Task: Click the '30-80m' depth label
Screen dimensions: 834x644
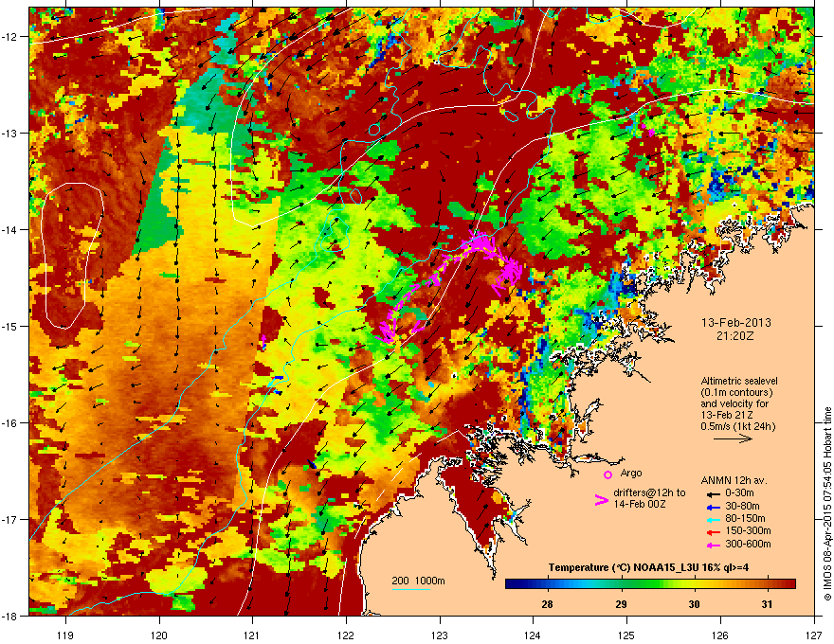Action: point(742,506)
